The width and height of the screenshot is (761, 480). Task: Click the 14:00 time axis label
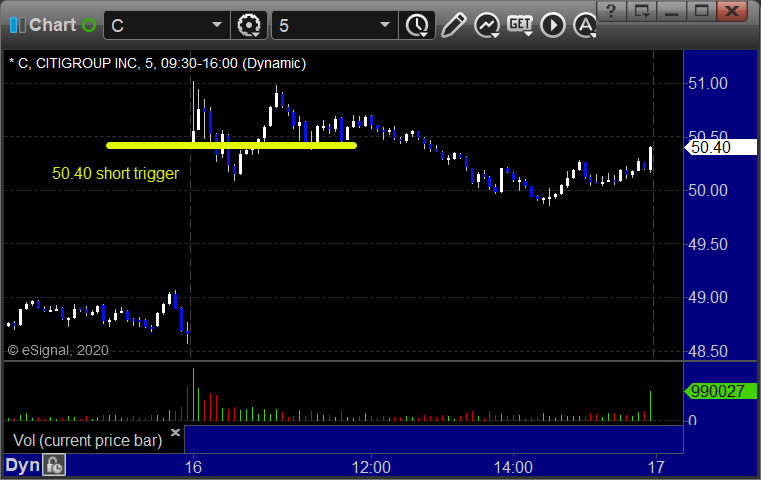513,467
